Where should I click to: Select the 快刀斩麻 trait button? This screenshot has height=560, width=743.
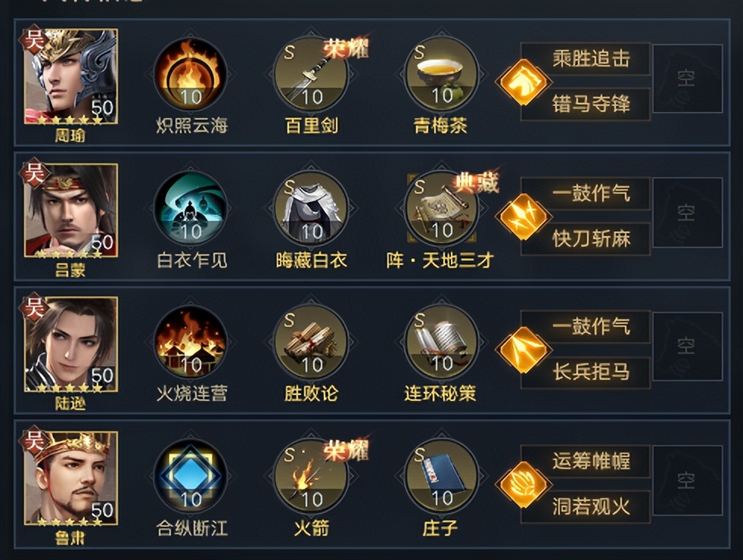(x=590, y=239)
